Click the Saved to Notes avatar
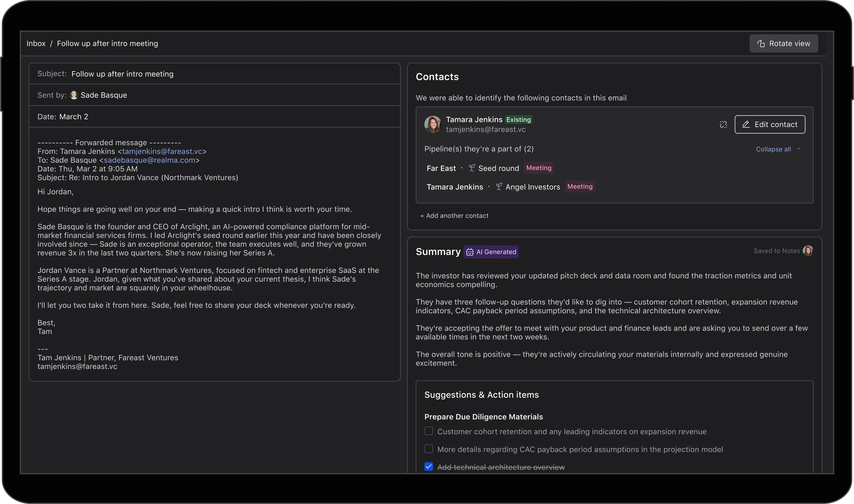 [808, 251]
